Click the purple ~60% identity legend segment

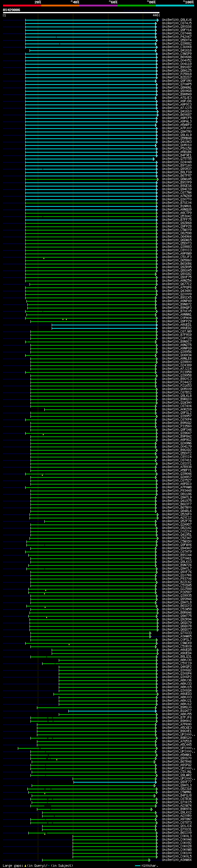pos(99,6)
